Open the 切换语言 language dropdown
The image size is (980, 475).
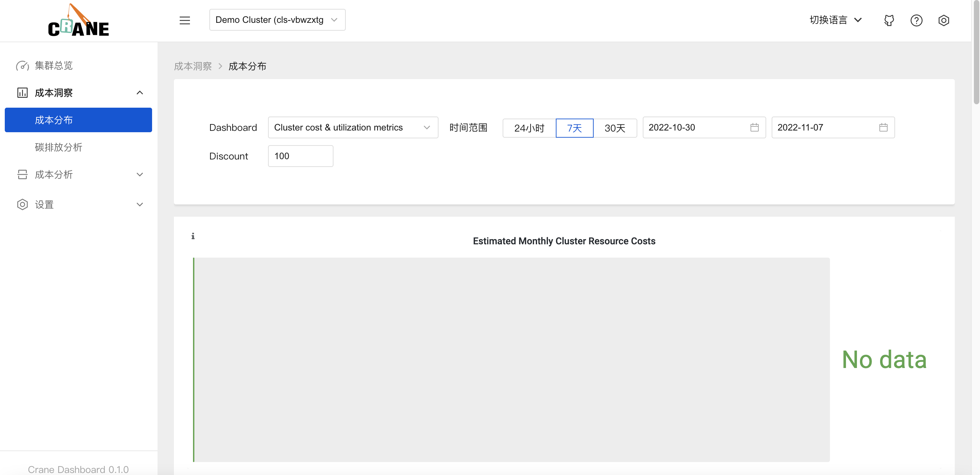[835, 20]
